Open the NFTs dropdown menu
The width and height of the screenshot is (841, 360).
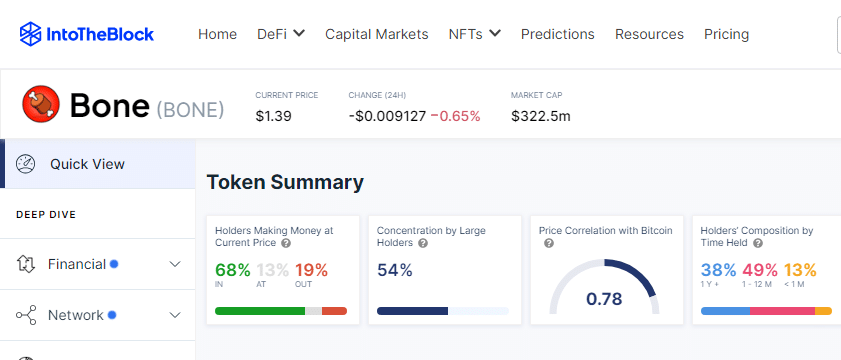point(475,34)
